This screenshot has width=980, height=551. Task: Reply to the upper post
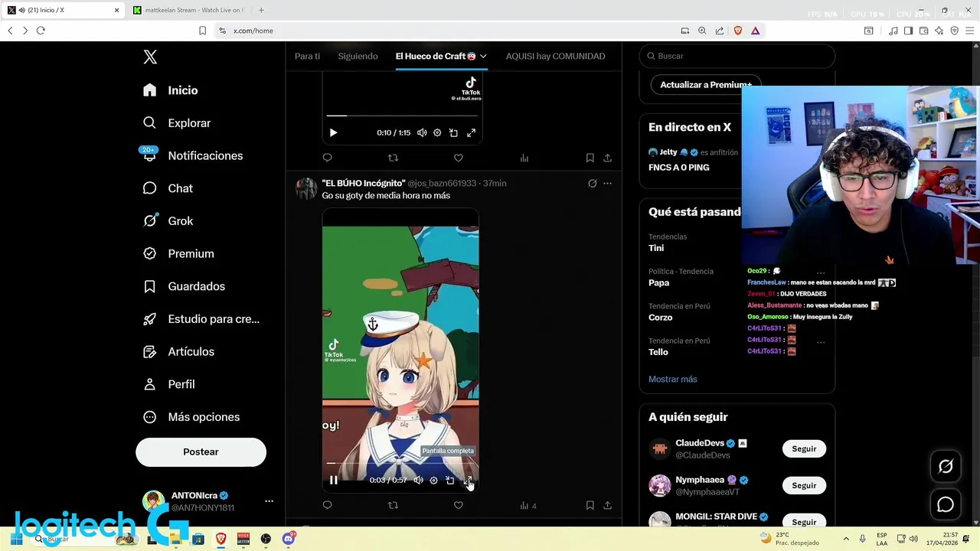point(327,158)
